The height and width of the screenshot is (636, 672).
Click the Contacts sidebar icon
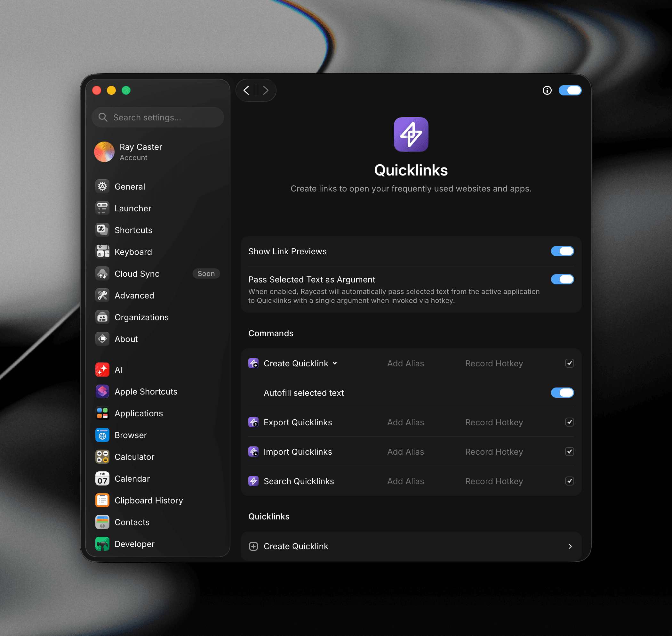(102, 522)
